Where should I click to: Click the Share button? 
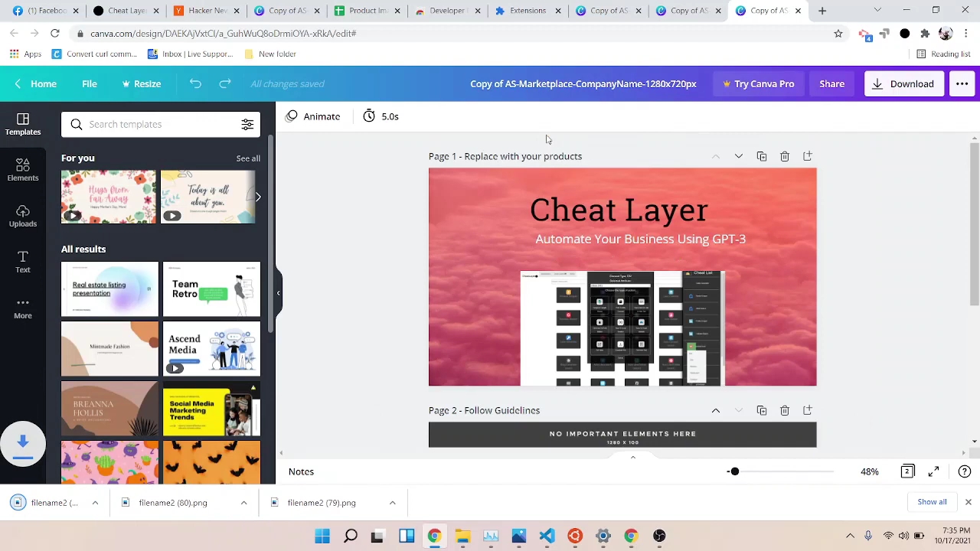831,83
